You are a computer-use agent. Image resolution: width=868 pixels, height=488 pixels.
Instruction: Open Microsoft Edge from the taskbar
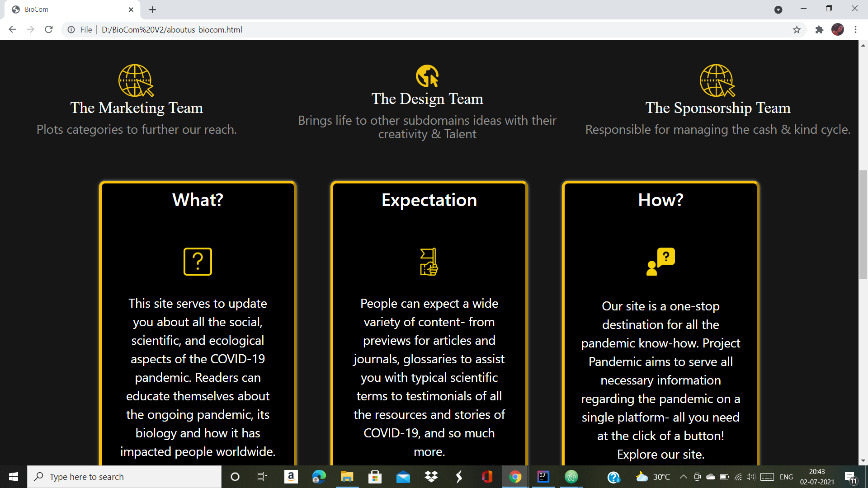click(x=319, y=477)
